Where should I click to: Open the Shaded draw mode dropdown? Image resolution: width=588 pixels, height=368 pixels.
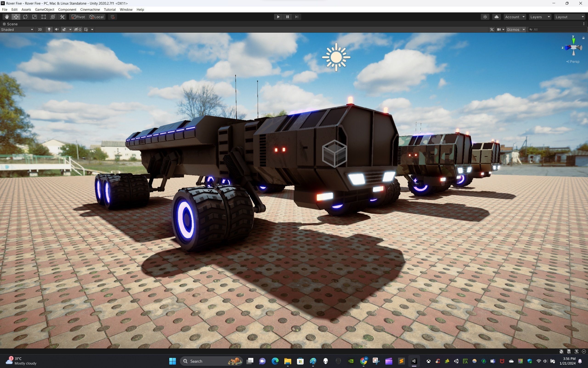click(17, 29)
